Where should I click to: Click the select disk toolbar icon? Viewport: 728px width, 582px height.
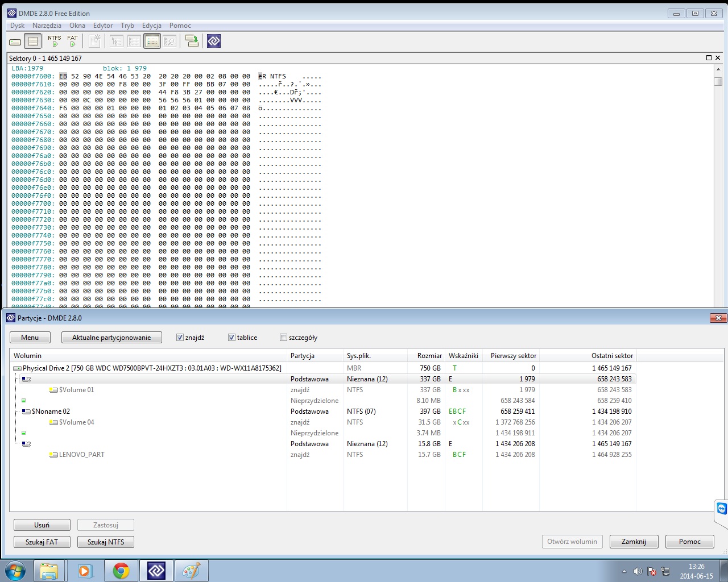(15, 41)
